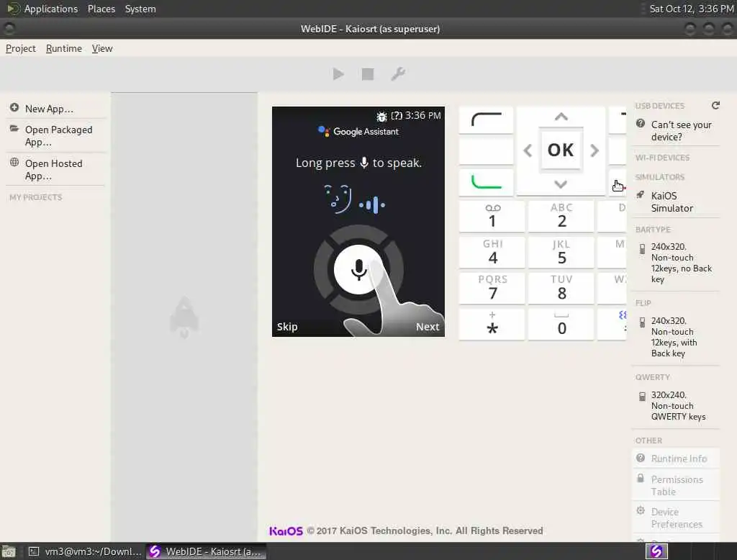The height and width of the screenshot is (560, 737).
Task: Click the purple S icon in taskbar tray
Action: pos(656,551)
